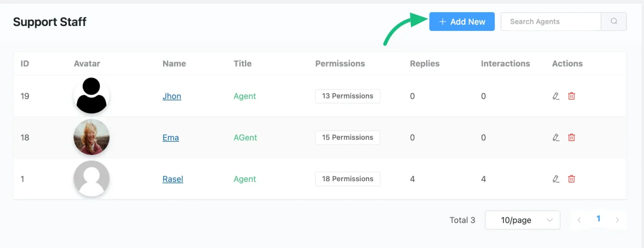
Task: Go to next page with right chevron
Action: coord(617,220)
